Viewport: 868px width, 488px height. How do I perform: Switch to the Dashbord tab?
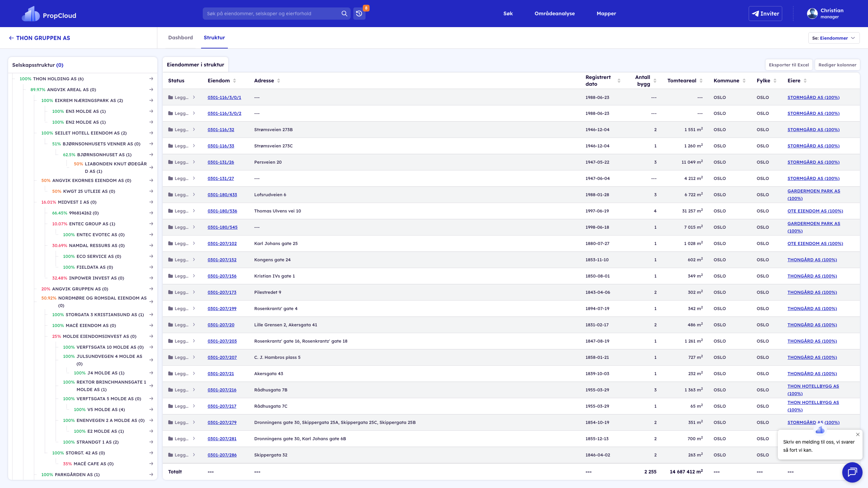pyautogui.click(x=180, y=38)
